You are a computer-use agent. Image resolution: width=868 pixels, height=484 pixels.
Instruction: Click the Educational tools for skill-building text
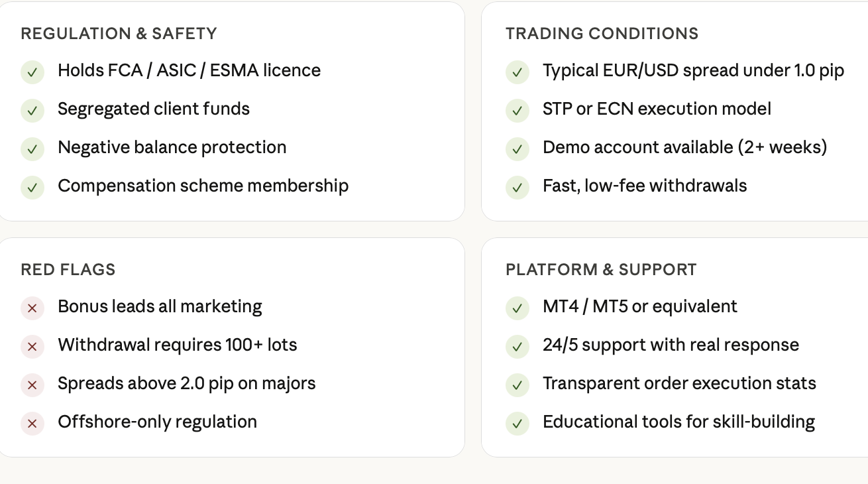pyautogui.click(x=678, y=422)
